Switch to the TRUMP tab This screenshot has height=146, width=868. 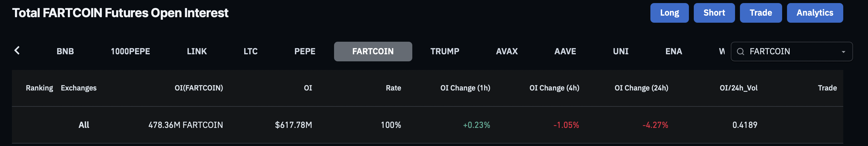(x=444, y=51)
